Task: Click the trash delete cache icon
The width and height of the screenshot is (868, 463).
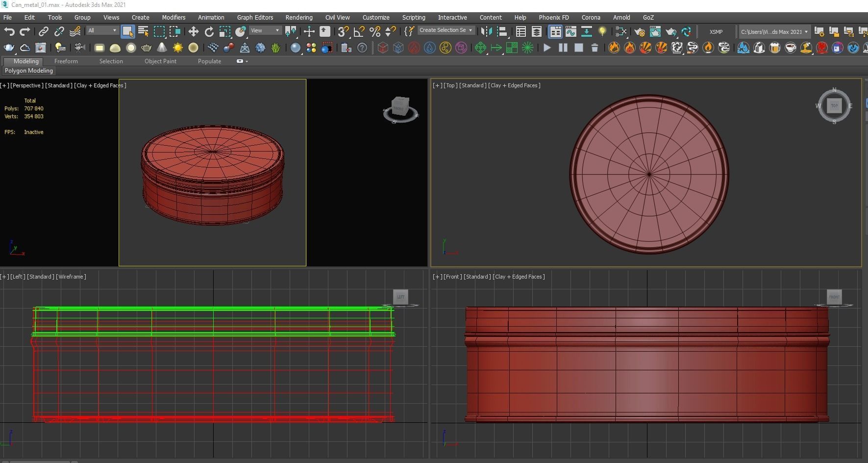Action: [x=595, y=48]
